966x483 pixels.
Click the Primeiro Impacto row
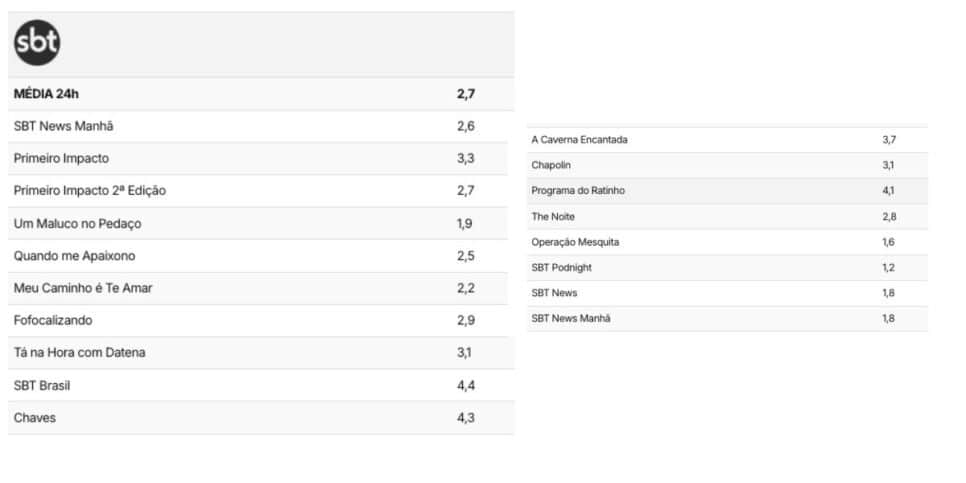(261, 158)
